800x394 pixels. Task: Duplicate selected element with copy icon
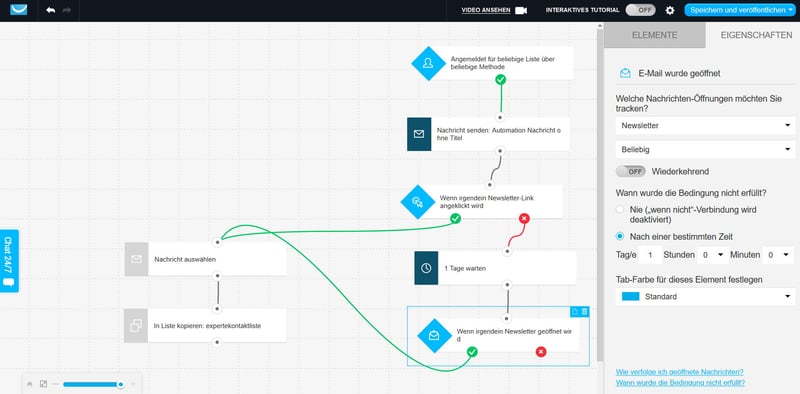575,312
